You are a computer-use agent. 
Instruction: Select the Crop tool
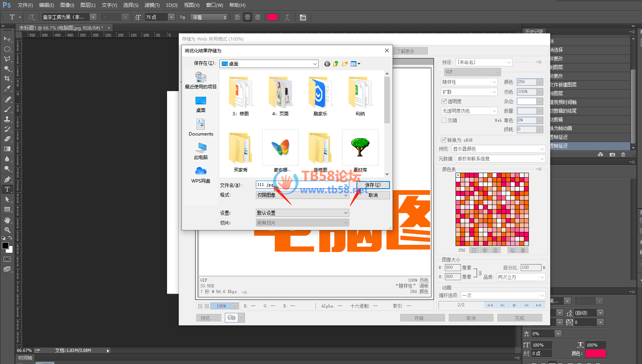pos(7,79)
